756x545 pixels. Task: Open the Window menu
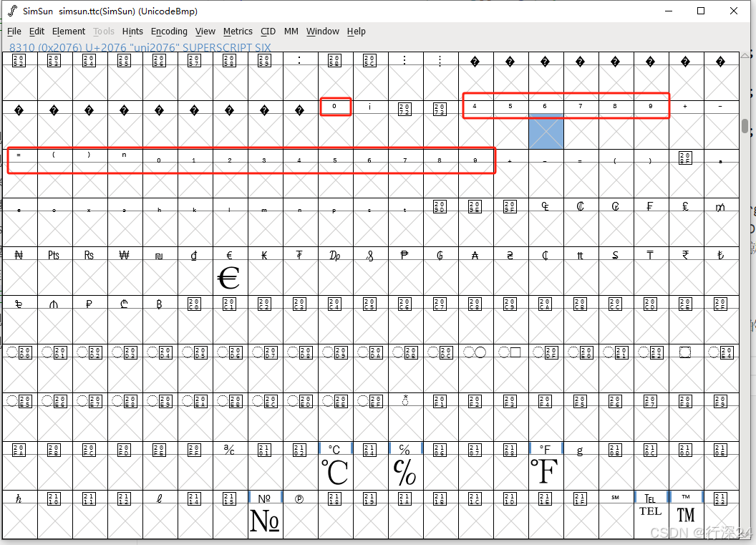(323, 32)
